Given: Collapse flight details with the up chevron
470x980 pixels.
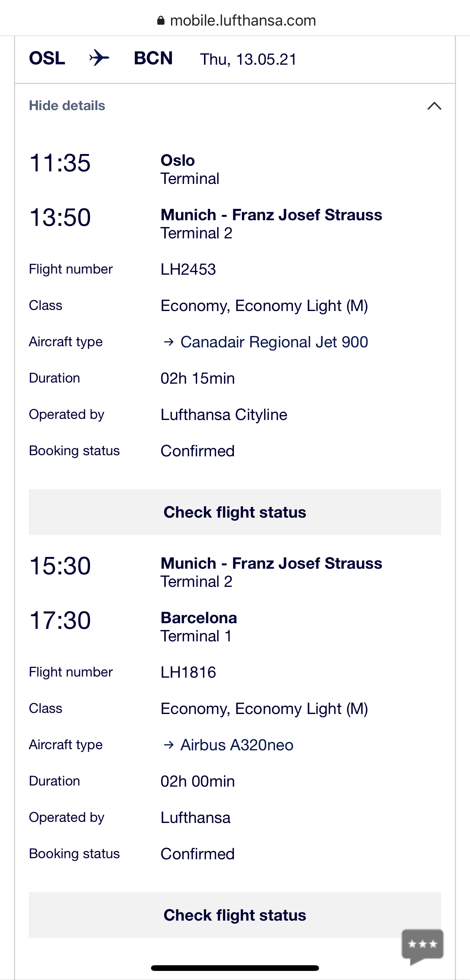Looking at the screenshot, I should [x=434, y=106].
